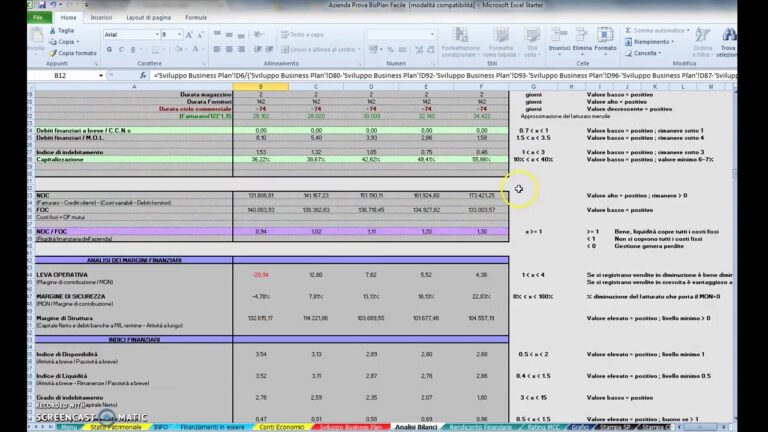Open the File tab
This screenshot has width=768, height=432.
pyautogui.click(x=38, y=17)
